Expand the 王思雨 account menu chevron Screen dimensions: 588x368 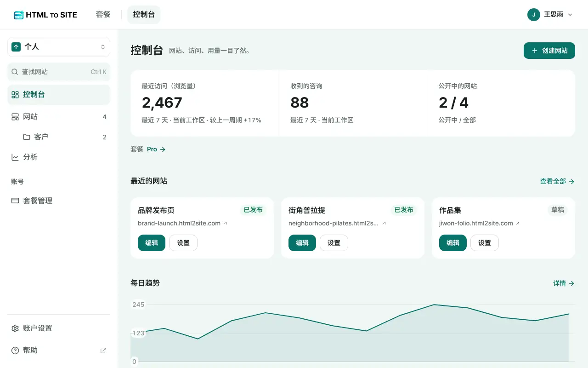570,15
